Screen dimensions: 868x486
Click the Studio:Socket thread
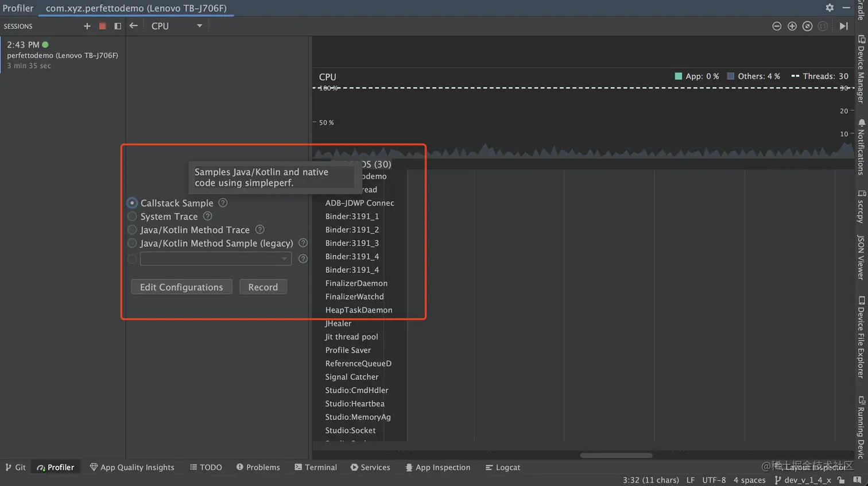tap(350, 430)
